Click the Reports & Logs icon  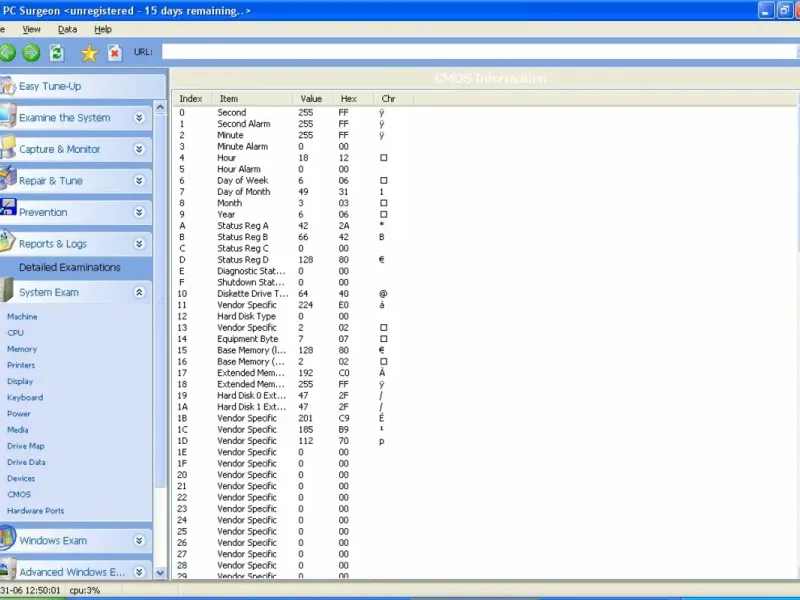coord(7,242)
